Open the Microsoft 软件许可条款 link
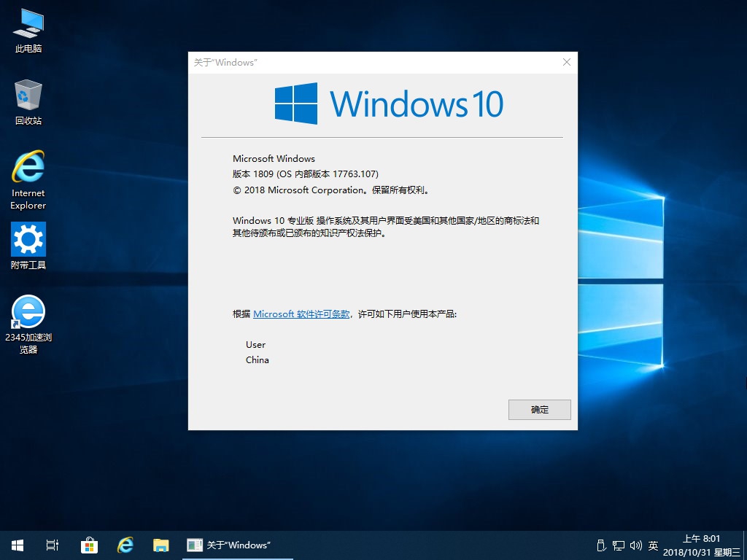 point(301,314)
